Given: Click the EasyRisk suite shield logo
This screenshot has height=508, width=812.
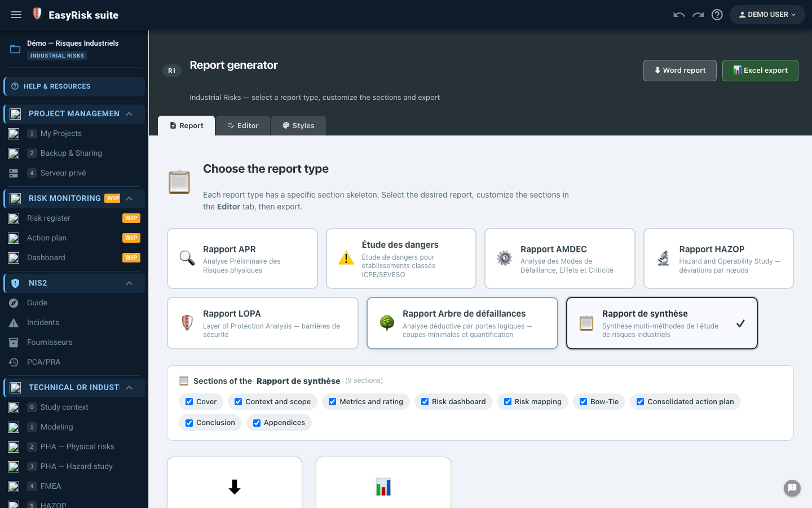Looking at the screenshot, I should pyautogui.click(x=37, y=14).
